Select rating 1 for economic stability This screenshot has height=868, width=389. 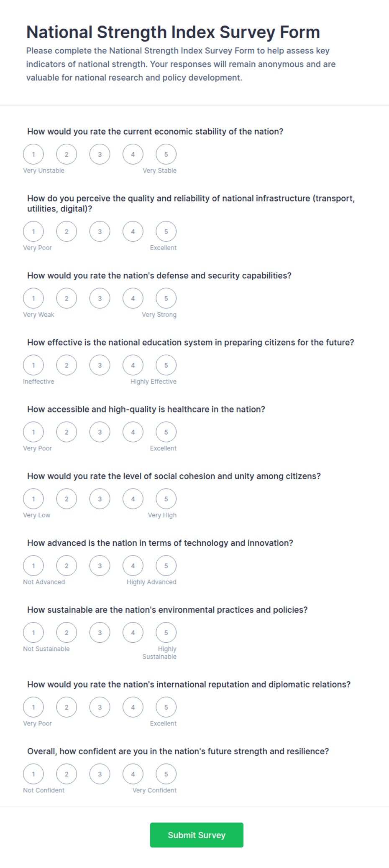[x=33, y=154]
